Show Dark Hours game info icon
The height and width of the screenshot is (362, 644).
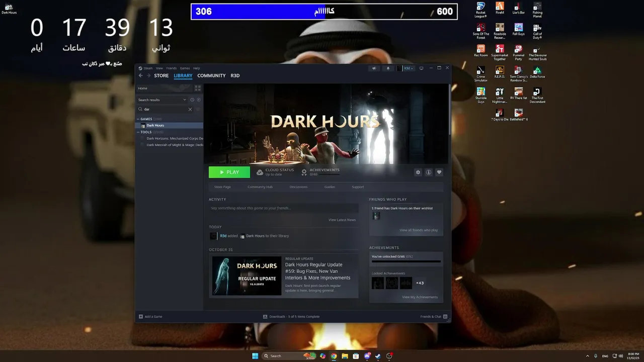pyautogui.click(x=429, y=172)
